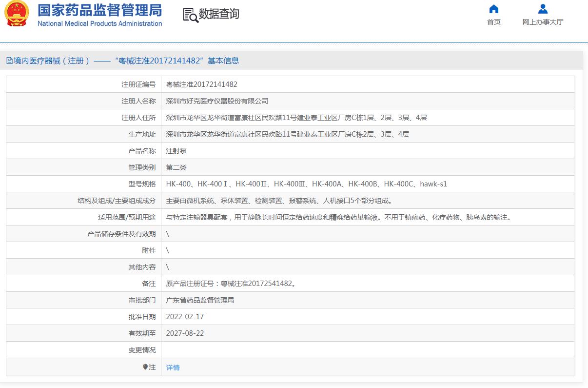Select the 适用范围/预期用途 label

pos(127,217)
